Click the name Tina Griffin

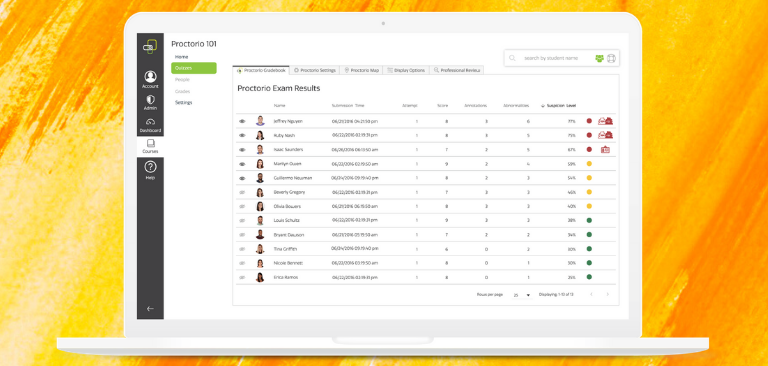click(x=286, y=249)
